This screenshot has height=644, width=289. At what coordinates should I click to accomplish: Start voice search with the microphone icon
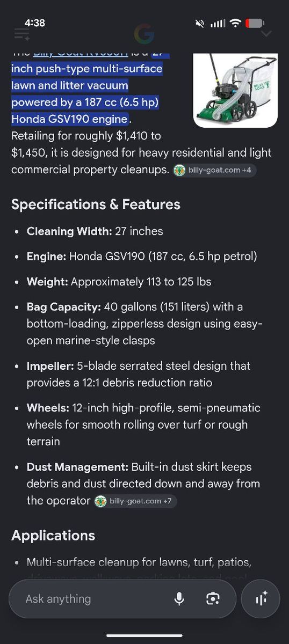pos(179,599)
